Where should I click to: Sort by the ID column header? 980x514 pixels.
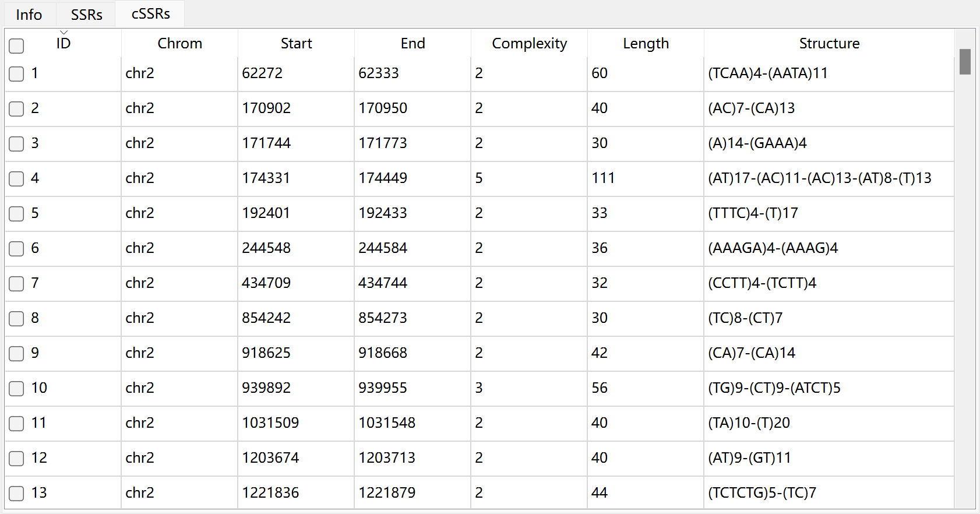tap(63, 44)
